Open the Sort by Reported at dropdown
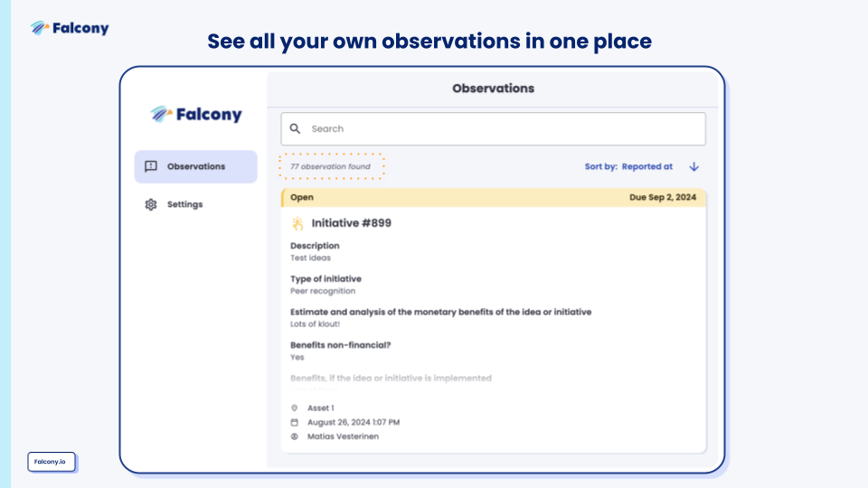This screenshot has height=488, width=868. point(629,166)
